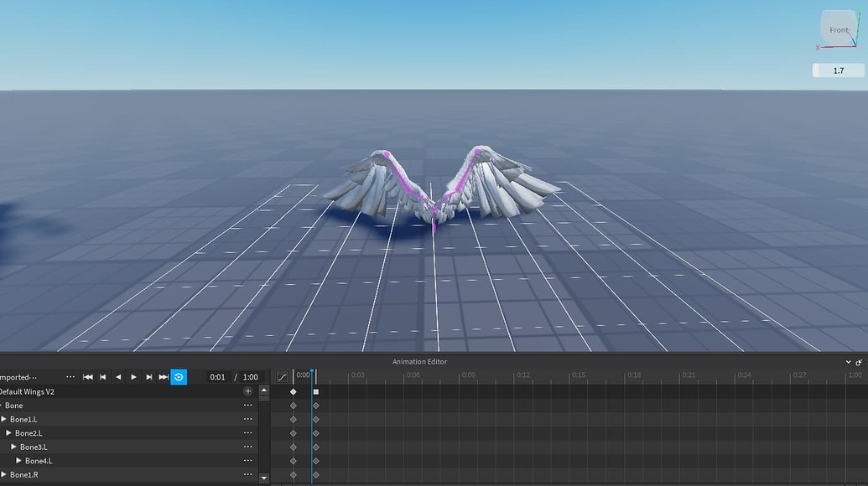This screenshot has height=486, width=868.
Task: Skip to end of the animation
Action: pos(164,377)
